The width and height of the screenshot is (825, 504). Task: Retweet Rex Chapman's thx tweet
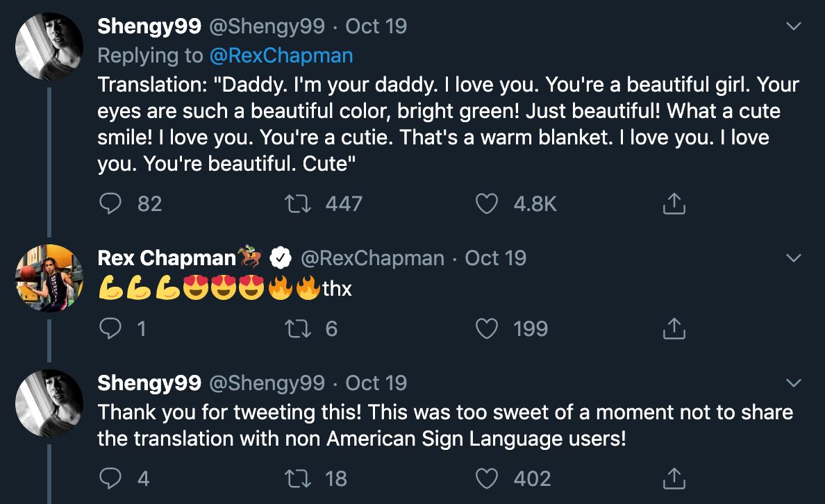tap(294, 328)
